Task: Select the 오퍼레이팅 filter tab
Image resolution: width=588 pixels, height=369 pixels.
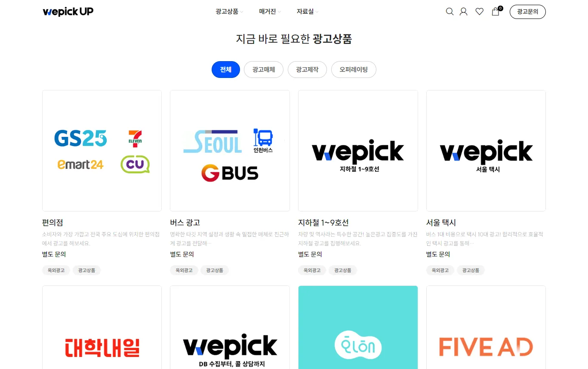Action: point(354,69)
